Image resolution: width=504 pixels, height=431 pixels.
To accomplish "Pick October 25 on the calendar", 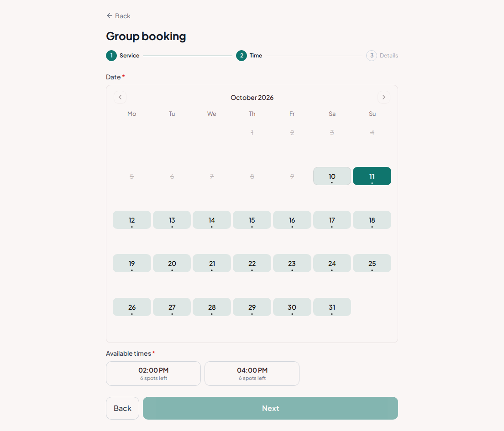I will pyautogui.click(x=372, y=263).
